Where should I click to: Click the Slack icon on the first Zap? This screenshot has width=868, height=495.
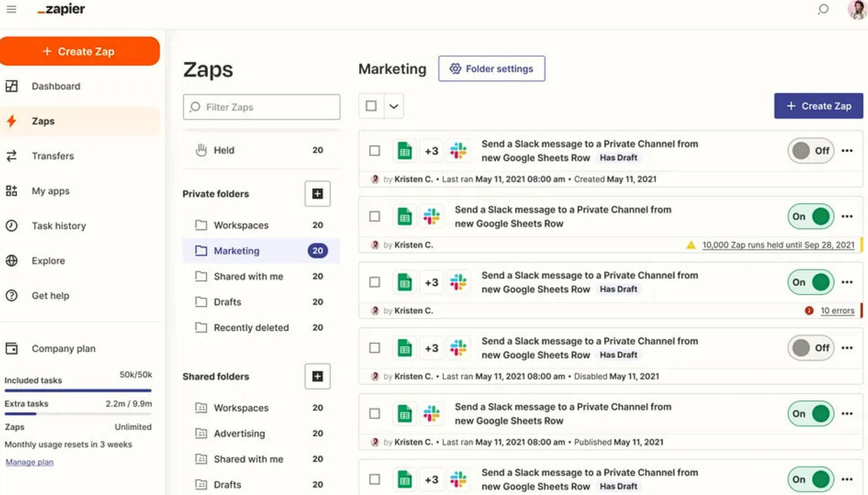pyautogui.click(x=458, y=151)
